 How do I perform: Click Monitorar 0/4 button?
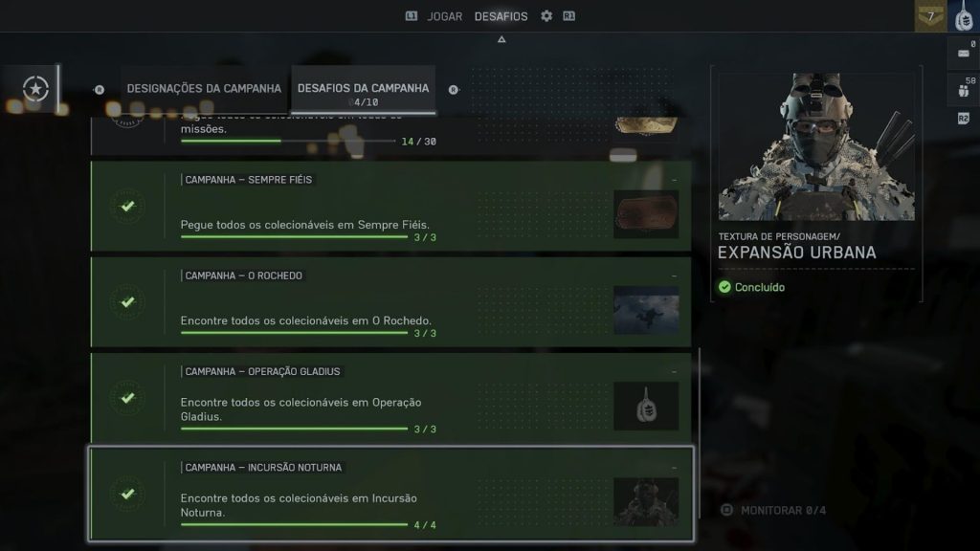pyautogui.click(x=773, y=511)
